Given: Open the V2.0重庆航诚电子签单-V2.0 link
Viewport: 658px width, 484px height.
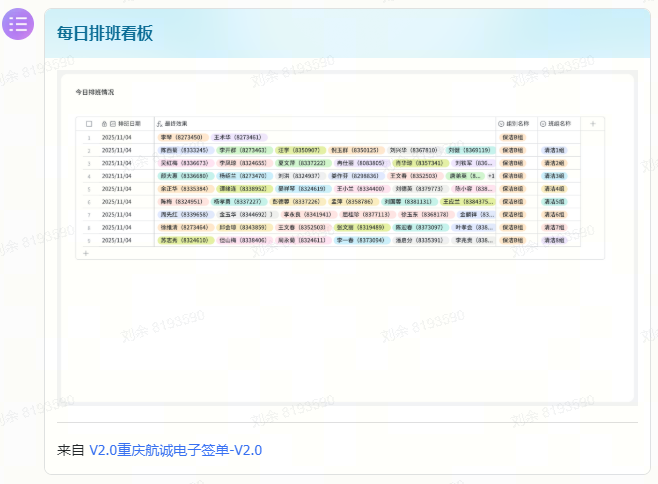Looking at the screenshot, I should pos(175,450).
